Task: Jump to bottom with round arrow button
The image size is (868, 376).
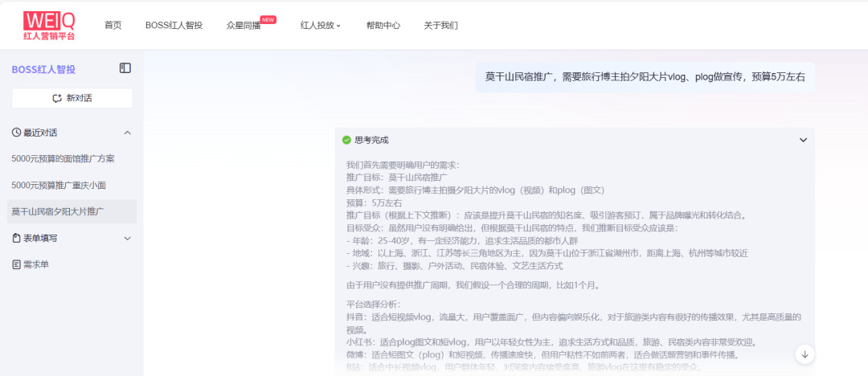Action: click(x=805, y=354)
